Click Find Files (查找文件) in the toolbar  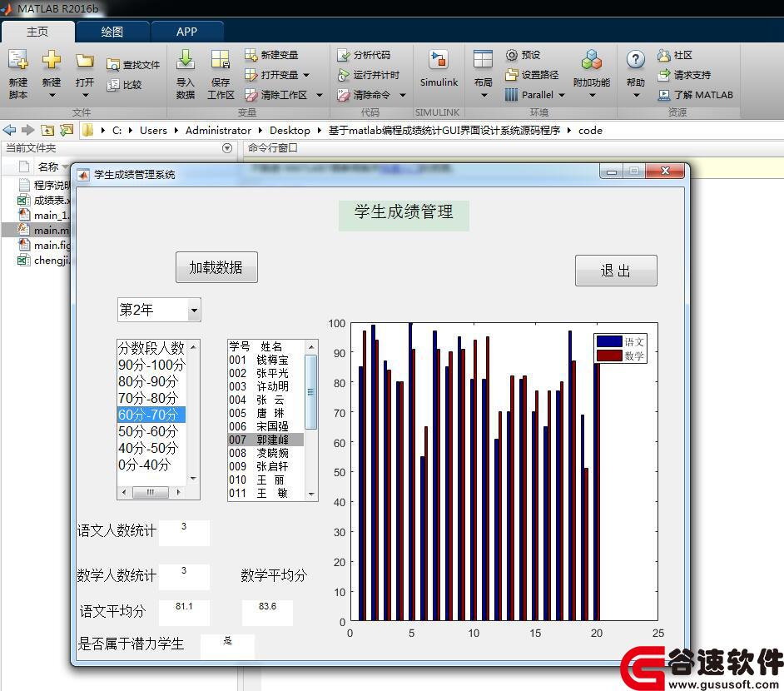click(x=133, y=65)
